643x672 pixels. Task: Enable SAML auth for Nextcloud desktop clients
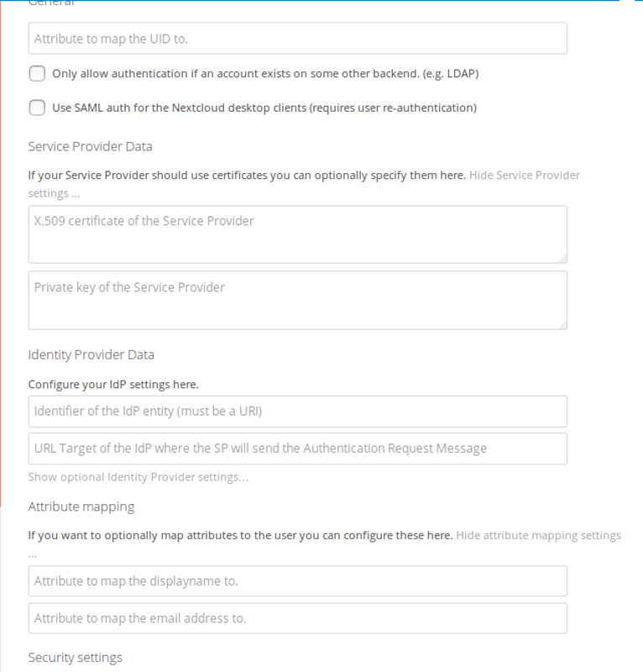pos(37,108)
